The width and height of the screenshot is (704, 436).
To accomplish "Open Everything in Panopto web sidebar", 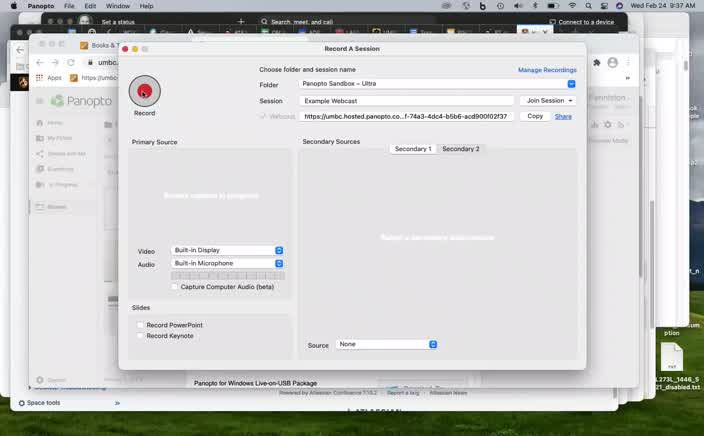I will 55,169.
